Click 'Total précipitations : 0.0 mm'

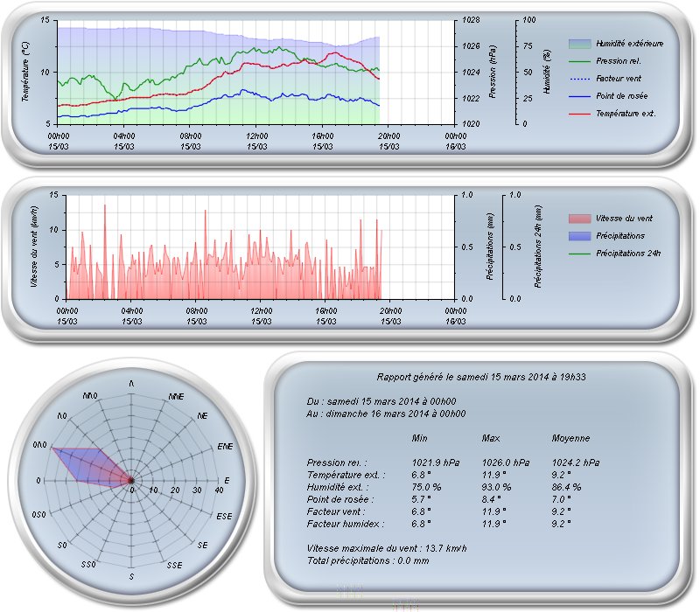pyautogui.click(x=367, y=560)
